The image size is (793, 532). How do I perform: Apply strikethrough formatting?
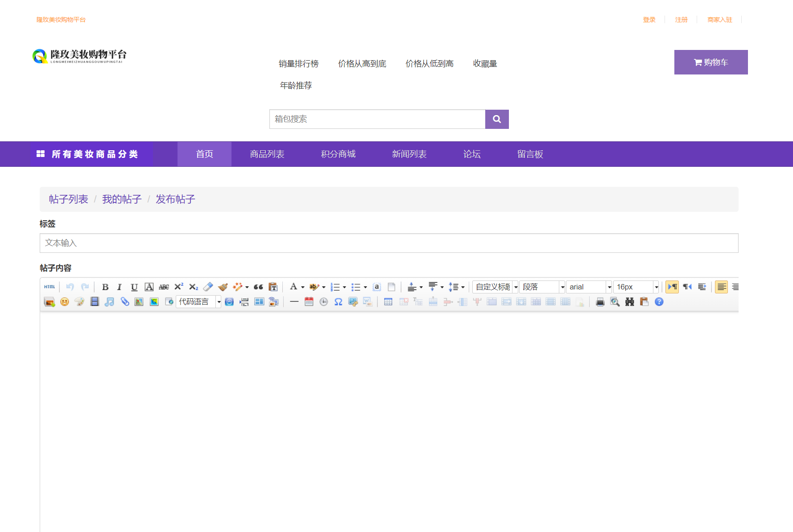pyautogui.click(x=164, y=287)
